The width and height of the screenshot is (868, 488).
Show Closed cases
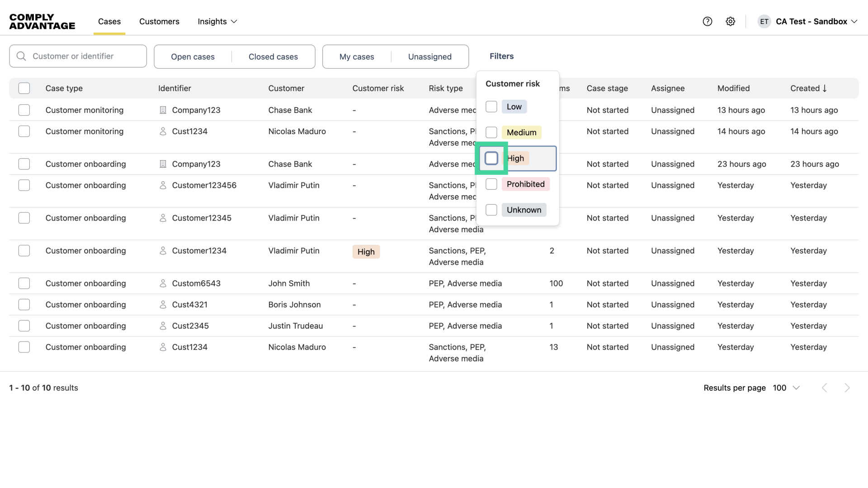coord(273,56)
